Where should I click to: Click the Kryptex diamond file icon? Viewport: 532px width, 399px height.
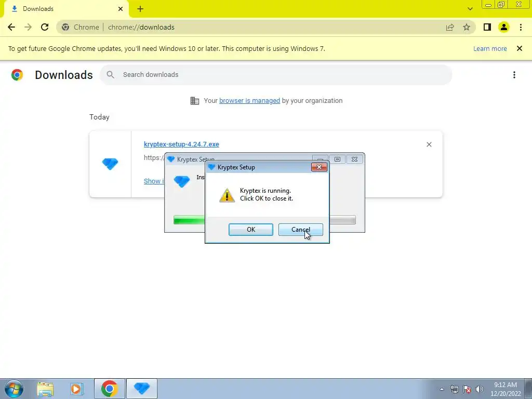point(110,164)
